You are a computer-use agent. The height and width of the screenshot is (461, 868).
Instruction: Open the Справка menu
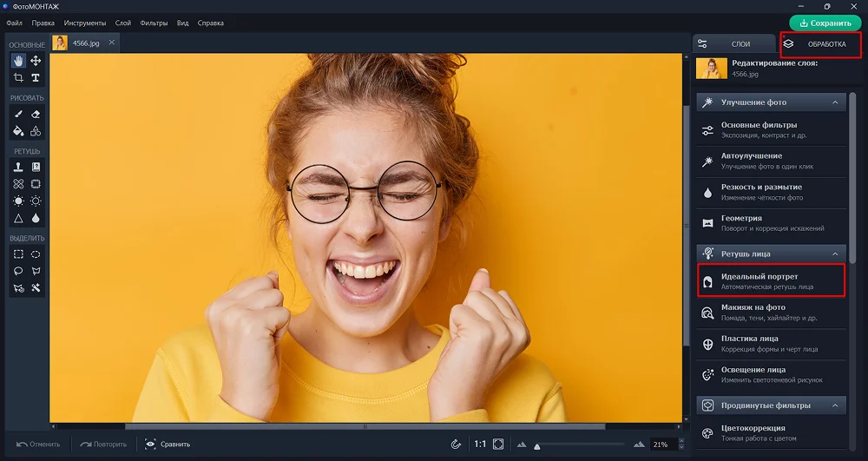point(210,23)
